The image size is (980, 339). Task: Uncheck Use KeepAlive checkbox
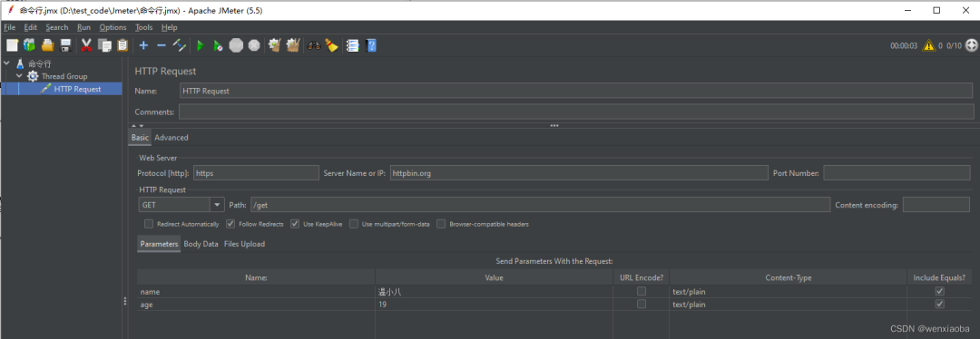click(x=295, y=224)
